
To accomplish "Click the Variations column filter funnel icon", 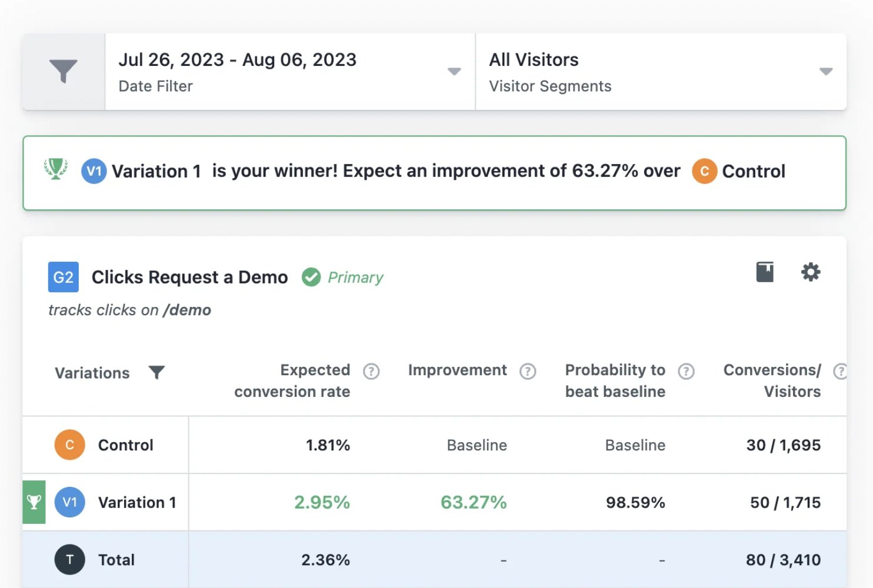I will (156, 372).
